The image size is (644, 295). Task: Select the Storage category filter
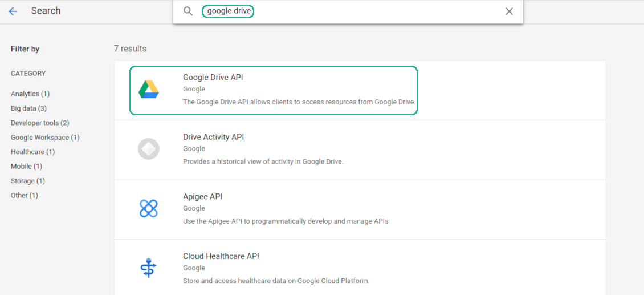[27, 181]
